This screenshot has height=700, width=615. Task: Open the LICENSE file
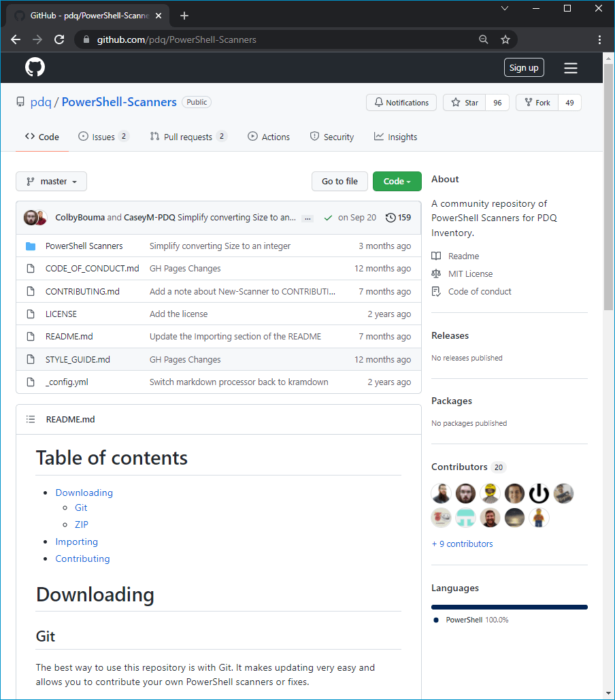point(61,314)
